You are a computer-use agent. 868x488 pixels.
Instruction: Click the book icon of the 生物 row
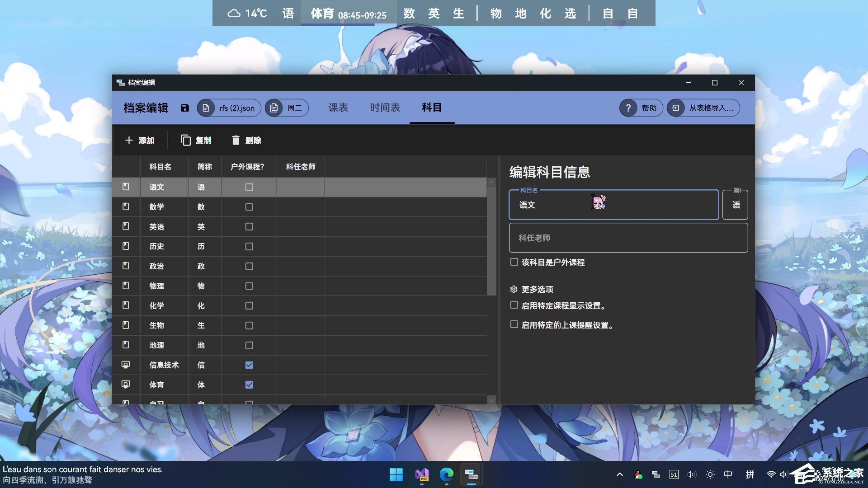click(x=126, y=325)
